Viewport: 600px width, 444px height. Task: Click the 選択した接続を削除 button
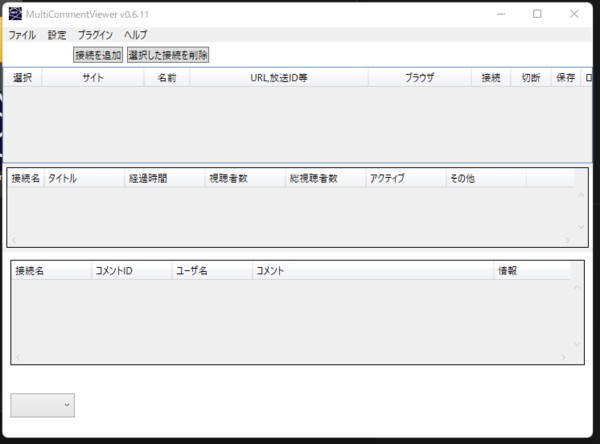(x=168, y=55)
